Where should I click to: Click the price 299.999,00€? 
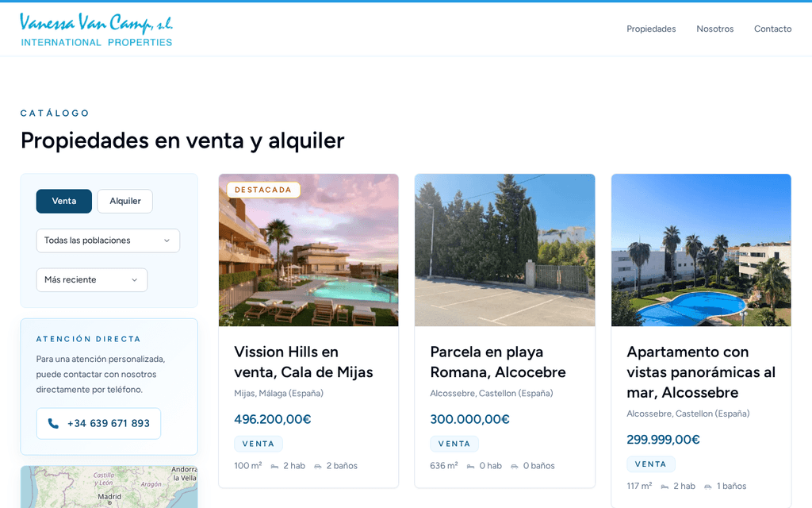pos(663,440)
